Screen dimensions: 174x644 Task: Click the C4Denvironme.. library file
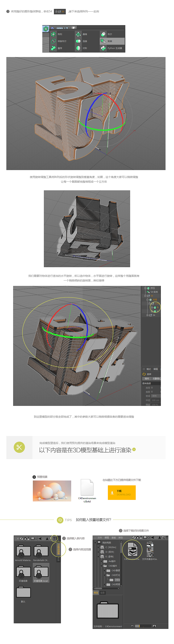tap(132, 550)
